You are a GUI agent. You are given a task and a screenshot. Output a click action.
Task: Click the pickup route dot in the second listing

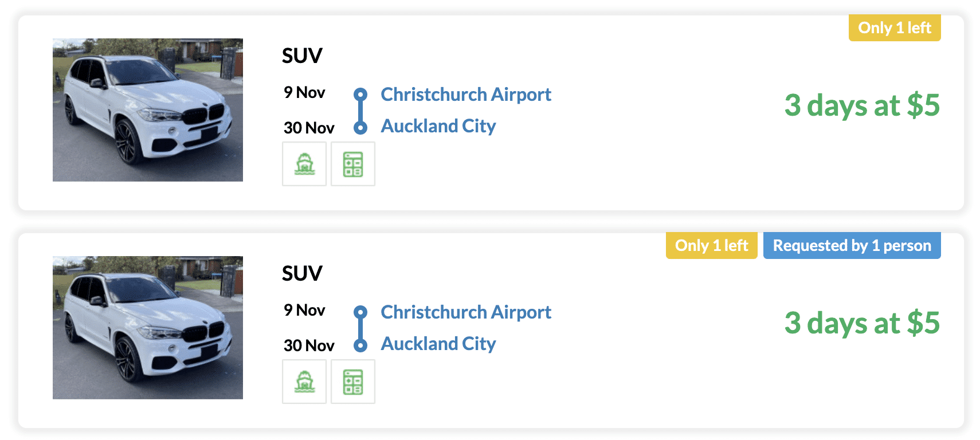(x=360, y=312)
